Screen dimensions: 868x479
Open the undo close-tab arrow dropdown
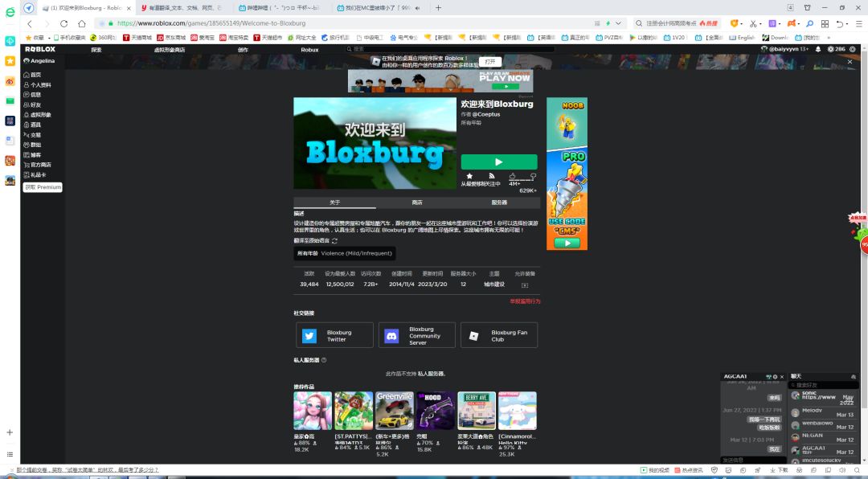[848, 24]
